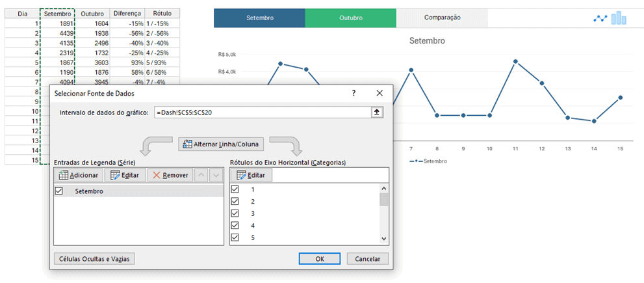Viewport: 644px width, 283px height.
Task: Open the dialog help question mark
Action: [x=354, y=94]
